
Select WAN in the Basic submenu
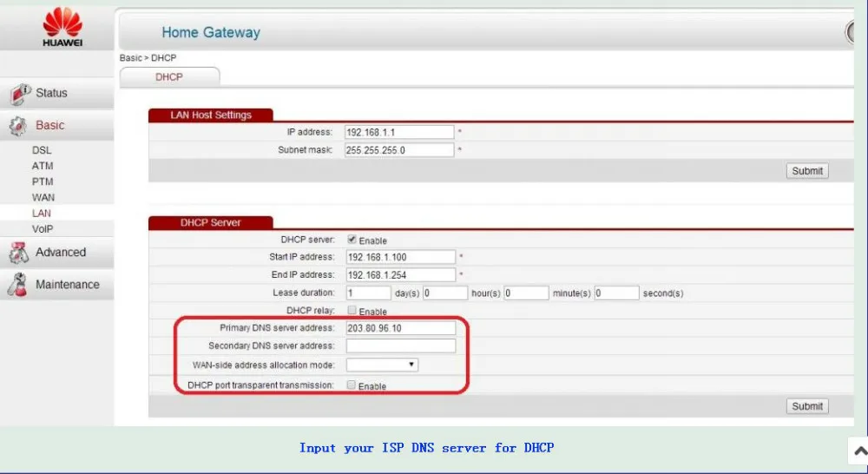pos(43,197)
